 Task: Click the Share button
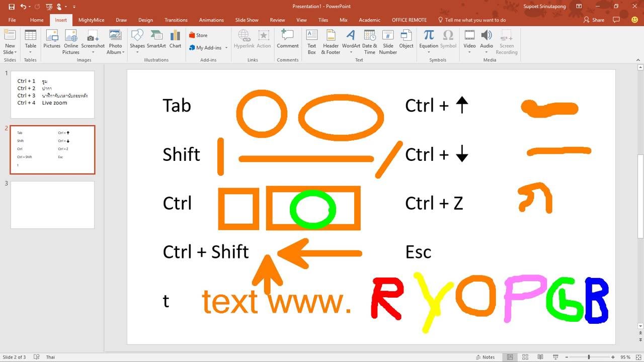point(594,20)
